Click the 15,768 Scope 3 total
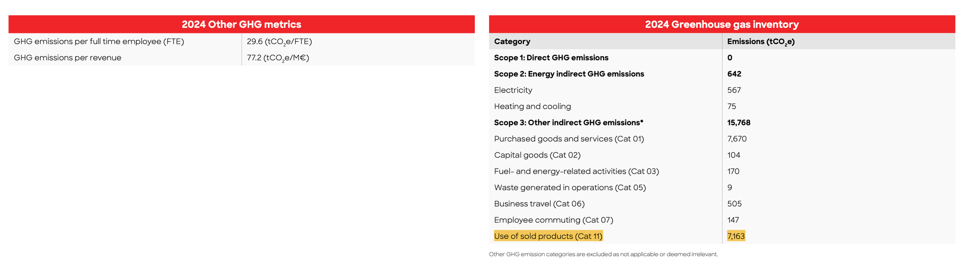 (x=739, y=123)
